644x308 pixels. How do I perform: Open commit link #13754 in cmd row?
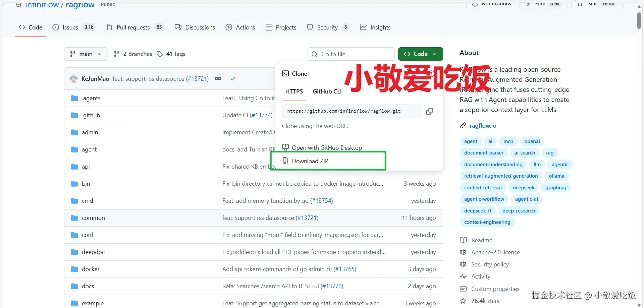322,201
